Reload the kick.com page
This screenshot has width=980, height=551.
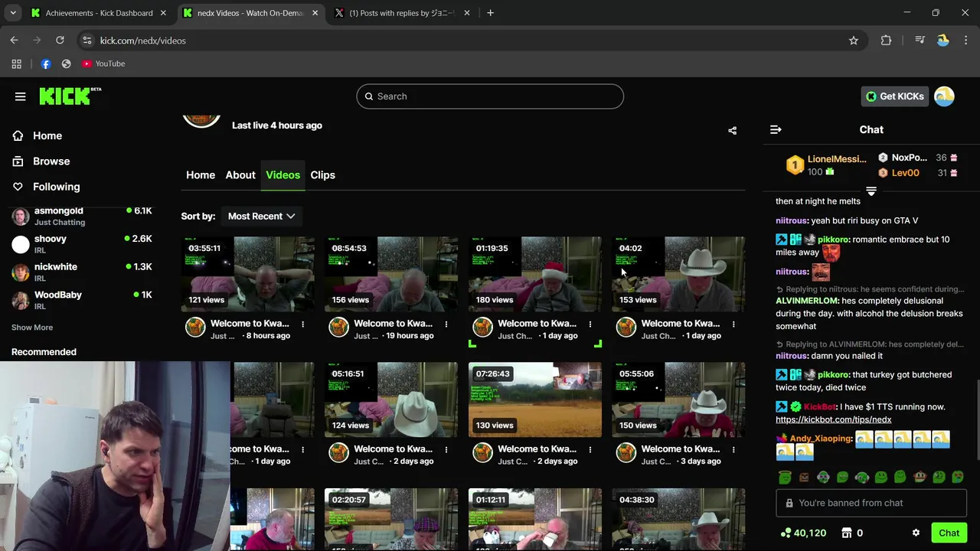click(x=60, y=41)
